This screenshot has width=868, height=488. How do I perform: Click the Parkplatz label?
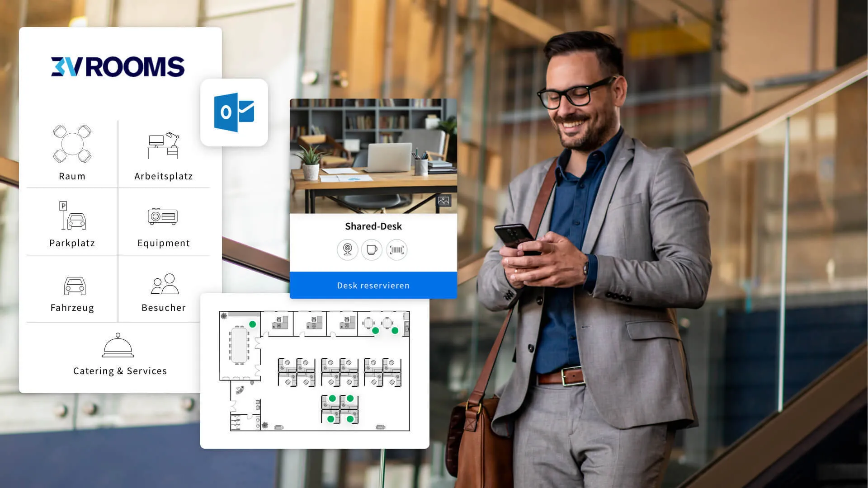[72, 243]
